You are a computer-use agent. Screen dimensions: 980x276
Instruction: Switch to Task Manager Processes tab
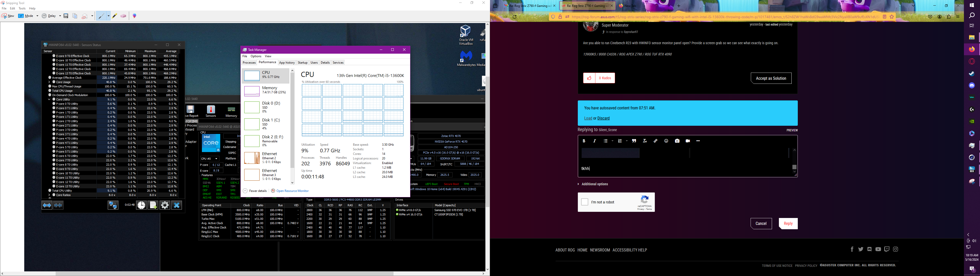(x=249, y=63)
